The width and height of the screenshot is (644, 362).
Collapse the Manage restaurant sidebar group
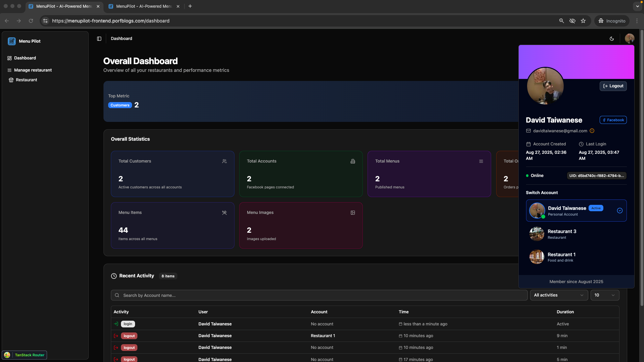33,70
